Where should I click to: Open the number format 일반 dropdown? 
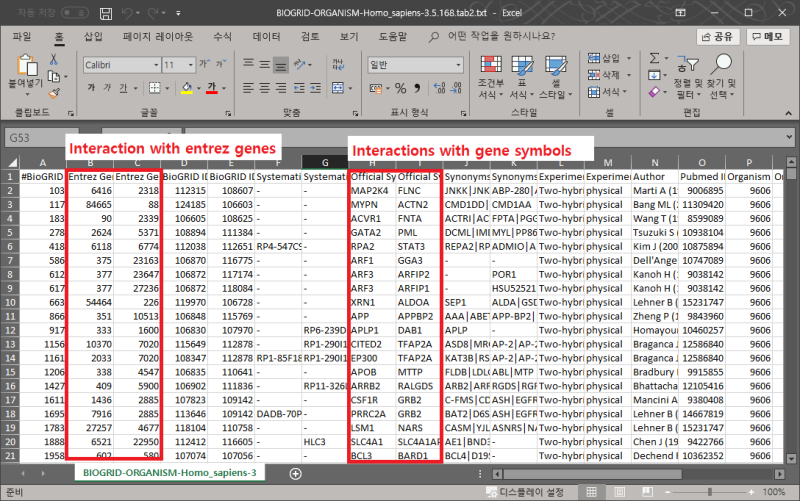pyautogui.click(x=458, y=65)
